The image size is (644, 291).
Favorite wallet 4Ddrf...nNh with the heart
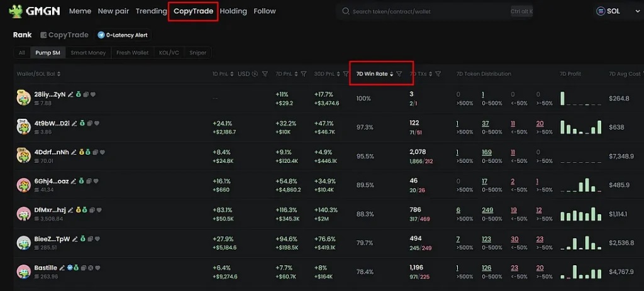point(103,152)
